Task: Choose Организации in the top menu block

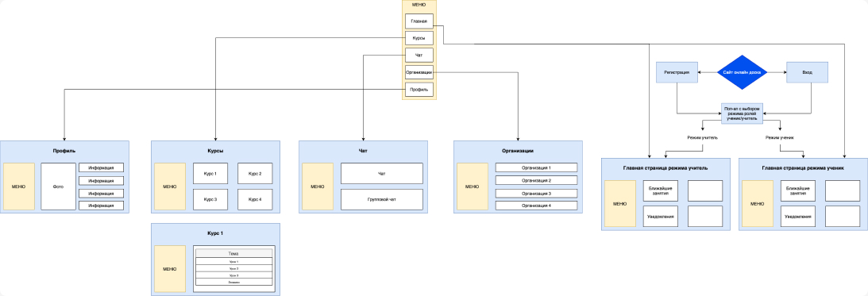Action: 419,72
